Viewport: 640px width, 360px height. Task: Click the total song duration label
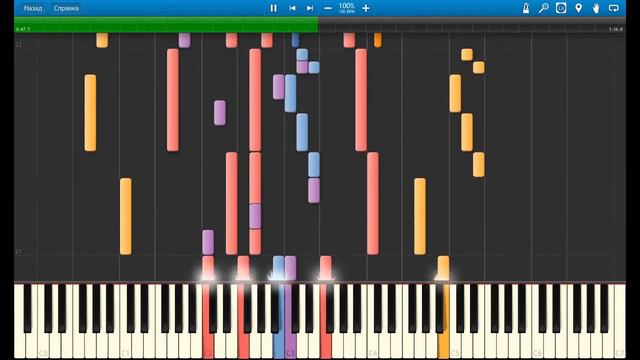coord(616,29)
